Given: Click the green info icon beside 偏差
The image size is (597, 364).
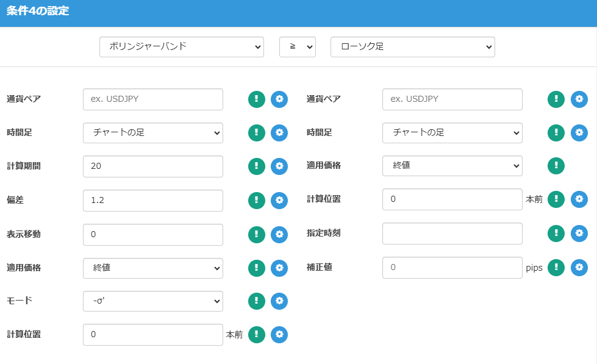Looking at the screenshot, I should pos(257,200).
